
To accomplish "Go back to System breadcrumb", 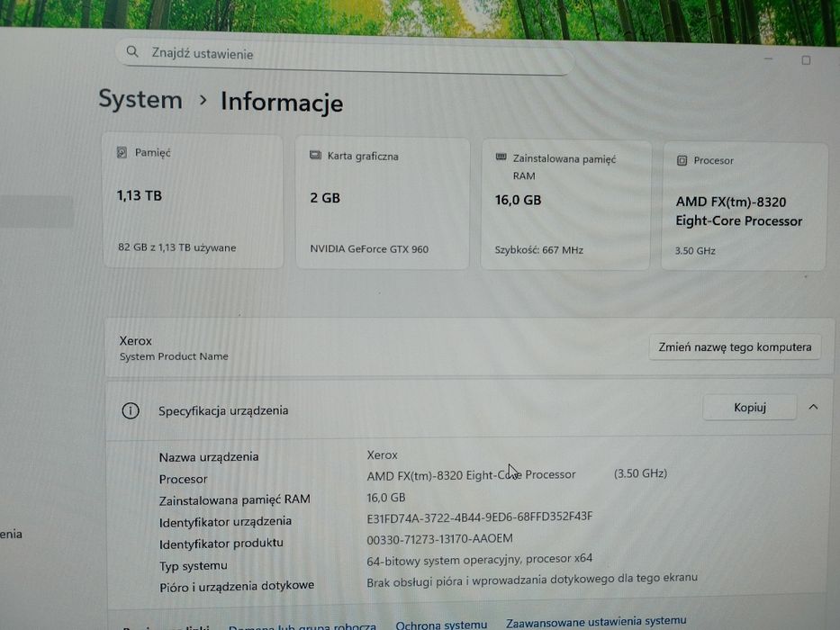I will (x=140, y=100).
